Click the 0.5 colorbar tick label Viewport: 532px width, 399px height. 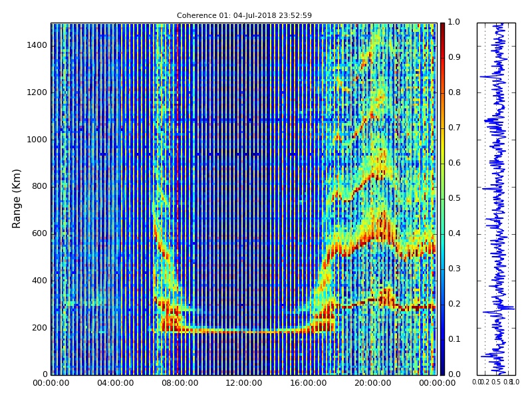[x=454, y=198]
